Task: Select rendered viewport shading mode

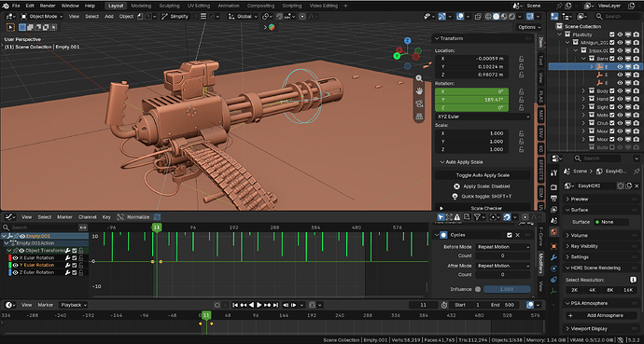Action: pos(511,17)
